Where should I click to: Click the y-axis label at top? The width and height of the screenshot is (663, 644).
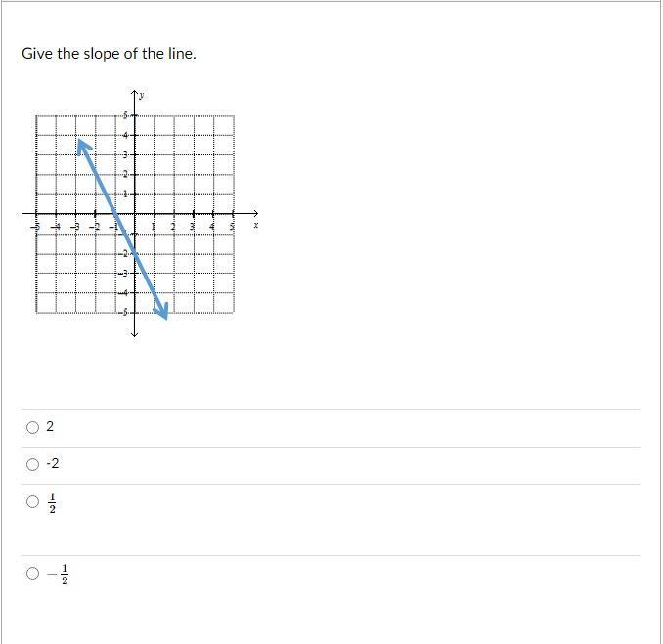tap(141, 95)
